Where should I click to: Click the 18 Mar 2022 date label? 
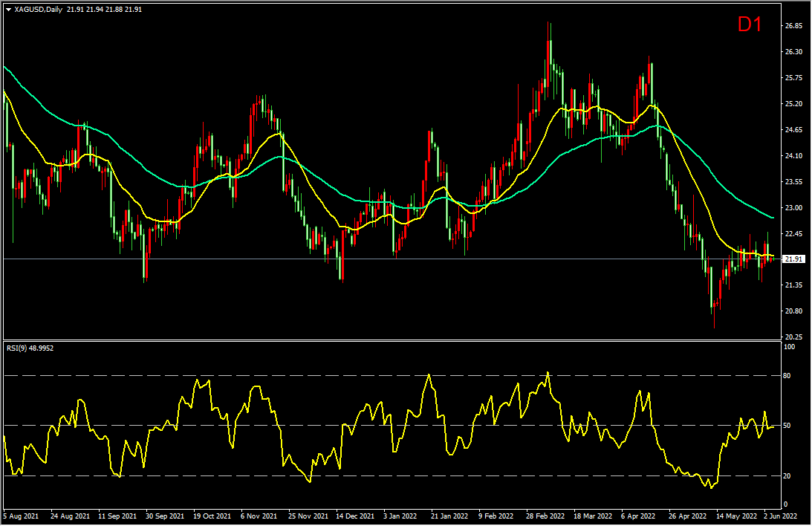593,516
